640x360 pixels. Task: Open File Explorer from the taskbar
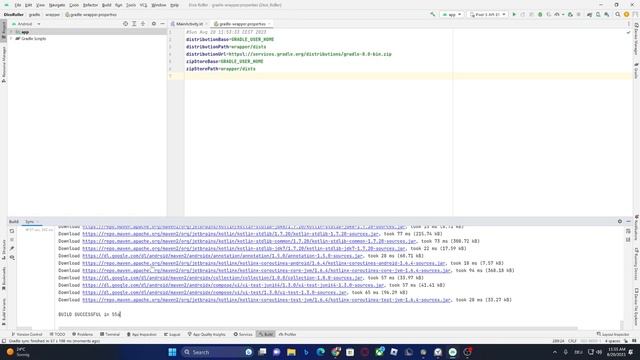(291, 352)
